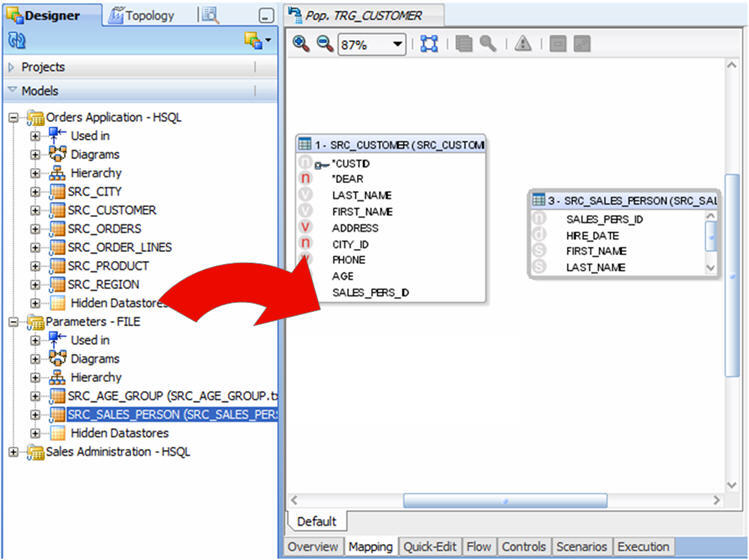The height and width of the screenshot is (560, 749).
Task: Click the n type icon beside DEAR
Action: [305, 179]
